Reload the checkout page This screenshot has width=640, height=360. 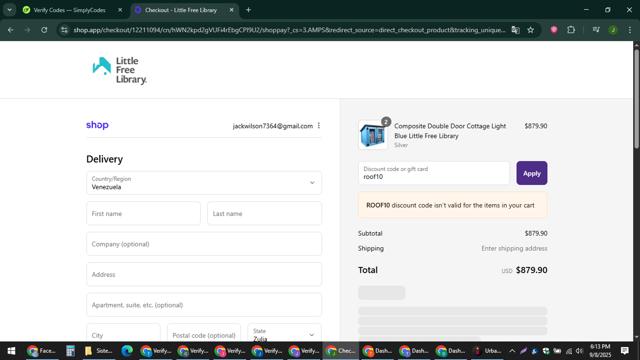44,30
